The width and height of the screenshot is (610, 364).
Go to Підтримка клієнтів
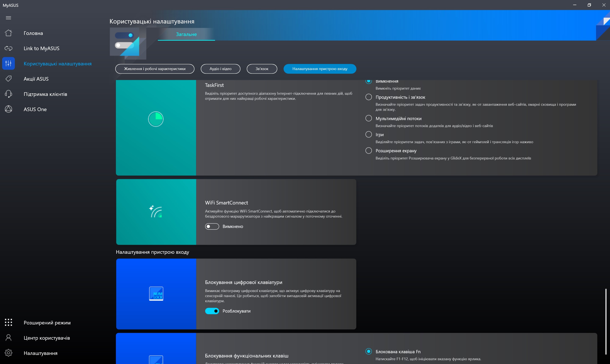click(x=45, y=94)
